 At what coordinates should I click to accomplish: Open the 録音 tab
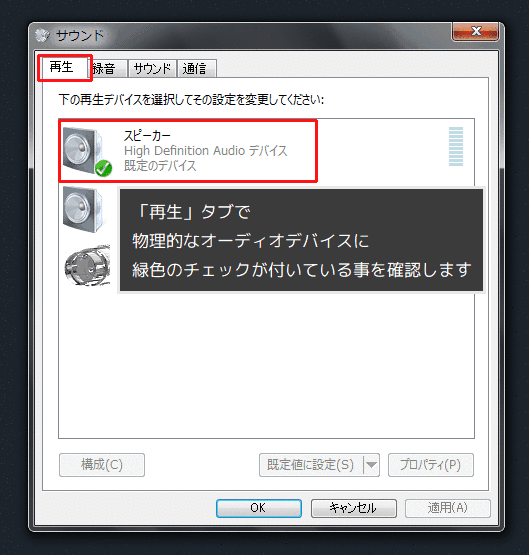tap(107, 69)
